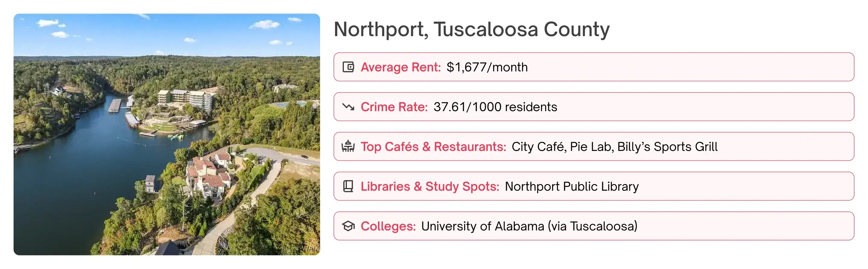
Task: Click the Libraries & Study Spots label
Action: [x=429, y=186]
